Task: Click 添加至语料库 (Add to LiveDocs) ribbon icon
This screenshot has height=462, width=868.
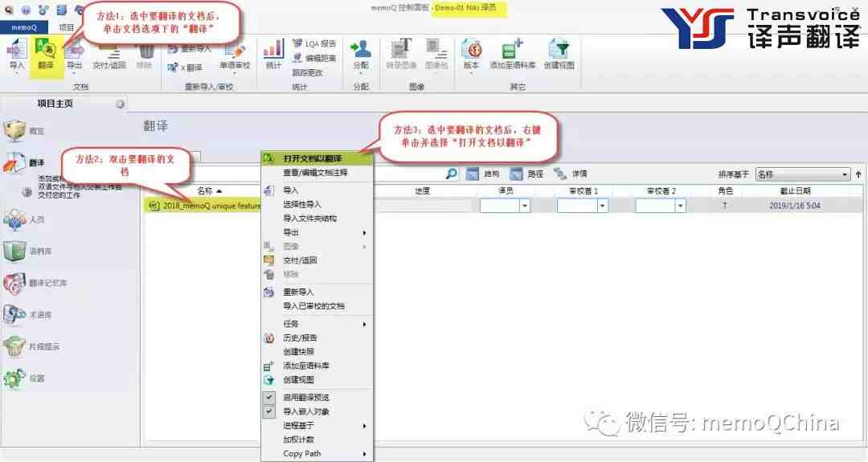Action: pyautogui.click(x=512, y=54)
